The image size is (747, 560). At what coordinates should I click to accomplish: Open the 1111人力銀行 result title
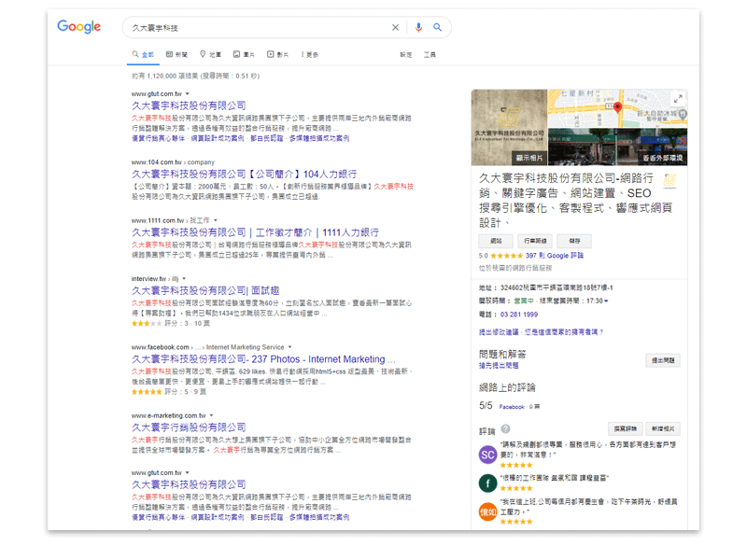click(255, 232)
